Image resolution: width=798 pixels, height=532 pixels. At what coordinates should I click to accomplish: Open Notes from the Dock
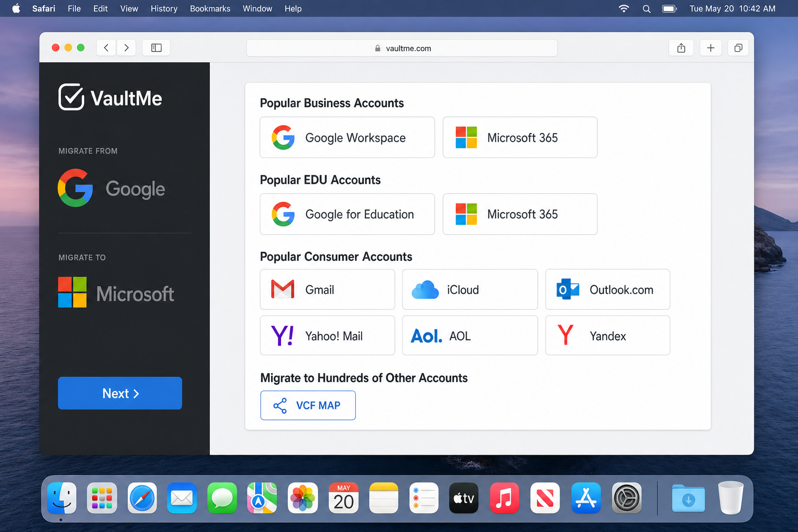384,498
